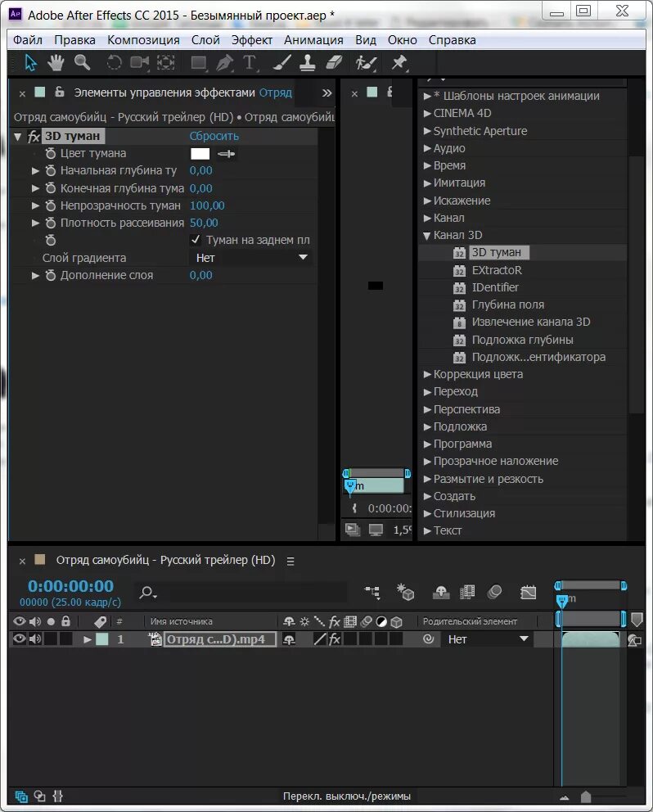The image size is (653, 812).
Task: Click Перекл. выключ./режимы toggle button
Action: 346,796
